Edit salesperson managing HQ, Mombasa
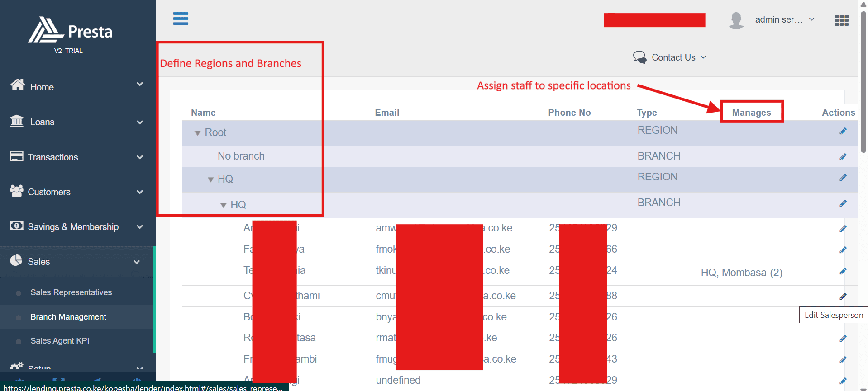868x391 pixels. tap(843, 271)
